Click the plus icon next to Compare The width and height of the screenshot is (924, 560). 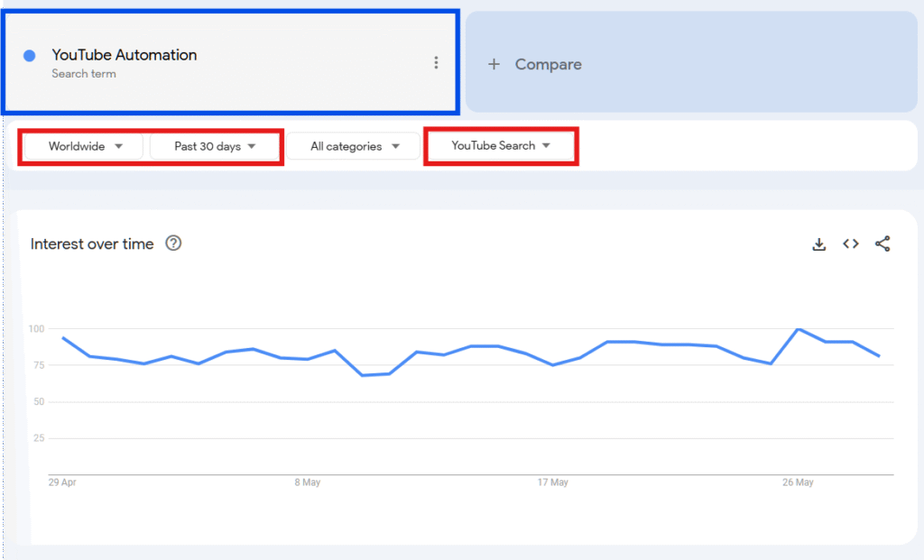(x=494, y=64)
